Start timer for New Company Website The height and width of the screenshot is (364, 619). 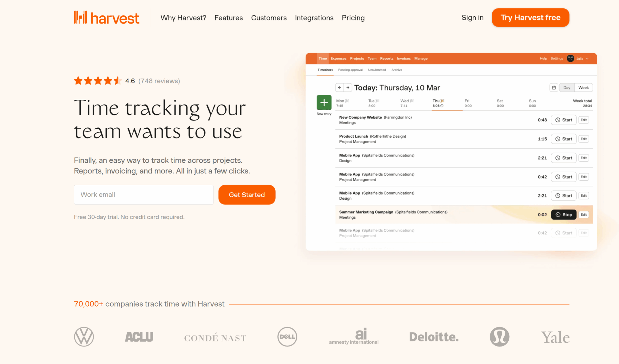click(564, 120)
